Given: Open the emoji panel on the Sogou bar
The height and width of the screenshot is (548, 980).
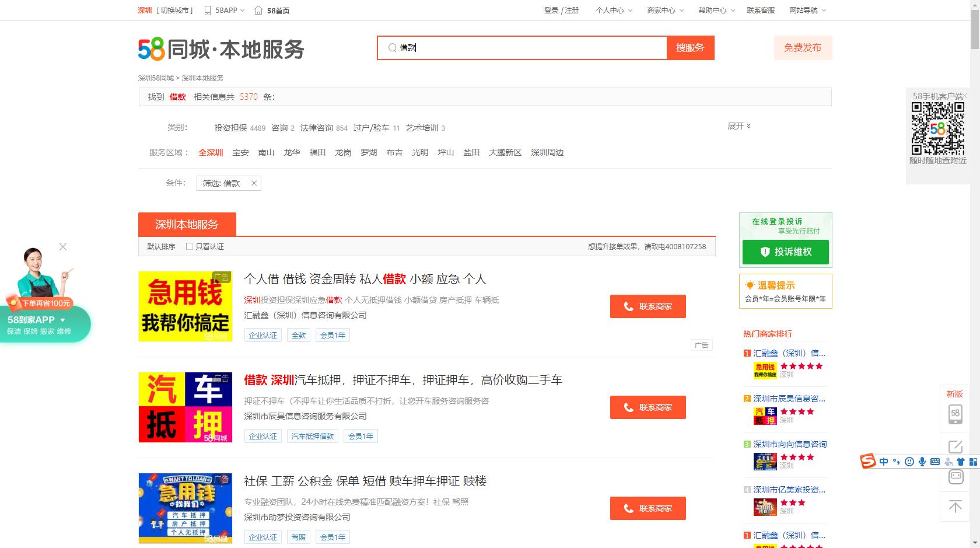Looking at the screenshot, I should tap(910, 462).
